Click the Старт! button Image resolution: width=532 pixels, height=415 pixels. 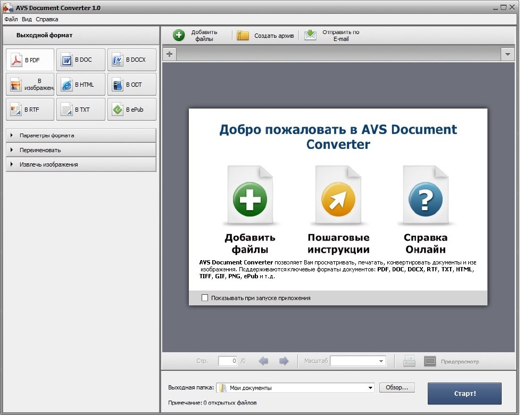point(464,394)
